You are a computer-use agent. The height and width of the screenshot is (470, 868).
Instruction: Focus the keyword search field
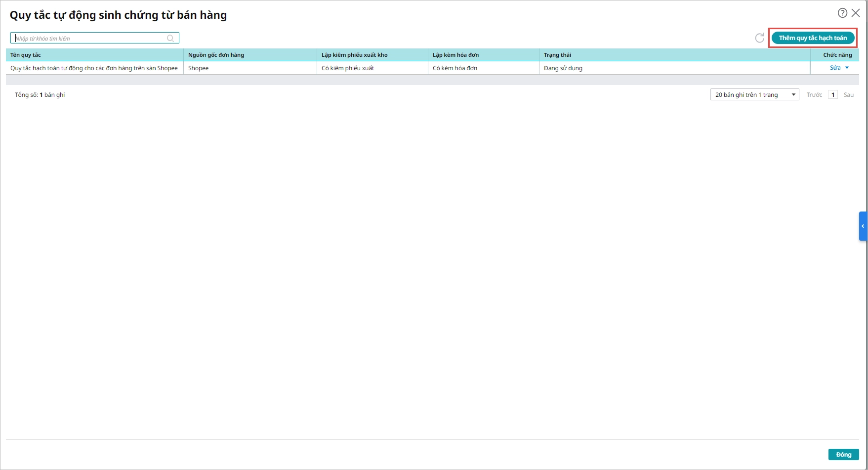point(95,38)
